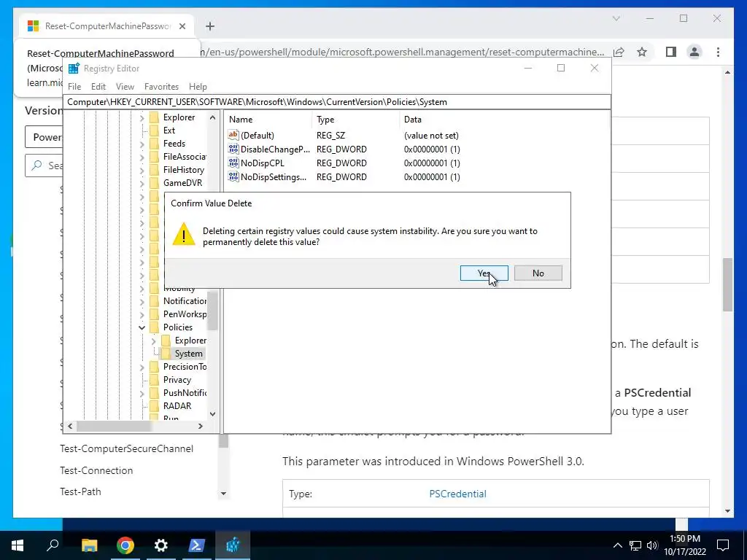
Task: Open Test-Connection sidebar link
Action: tap(96, 470)
